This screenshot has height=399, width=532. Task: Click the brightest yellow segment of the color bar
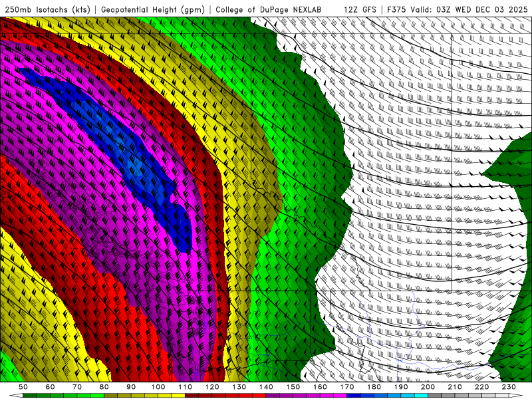[178, 395]
